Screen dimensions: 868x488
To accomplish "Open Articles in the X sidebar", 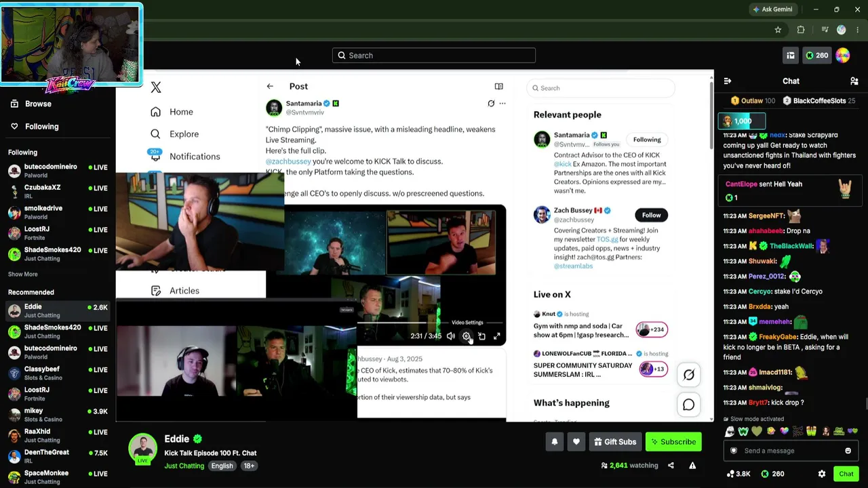I will tap(175, 291).
